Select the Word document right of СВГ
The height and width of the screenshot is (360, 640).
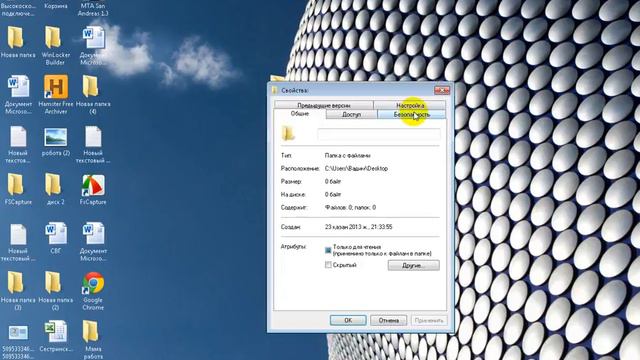click(93, 234)
